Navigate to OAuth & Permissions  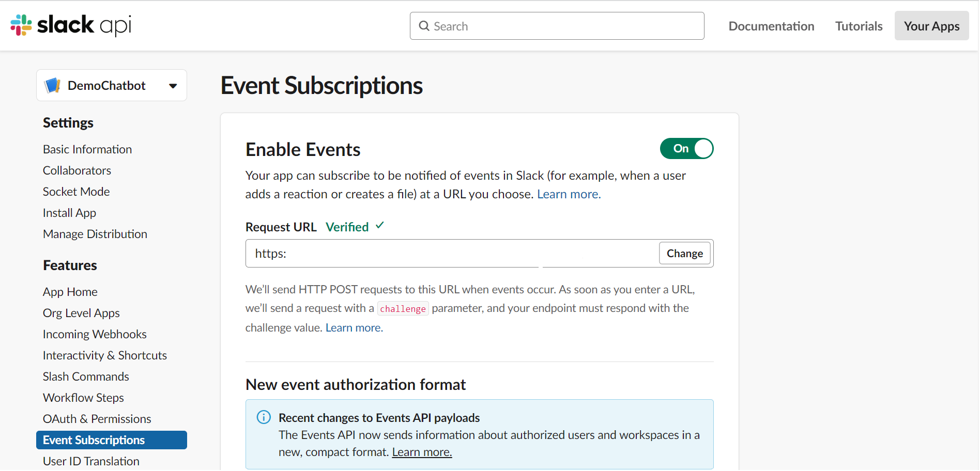(97, 419)
